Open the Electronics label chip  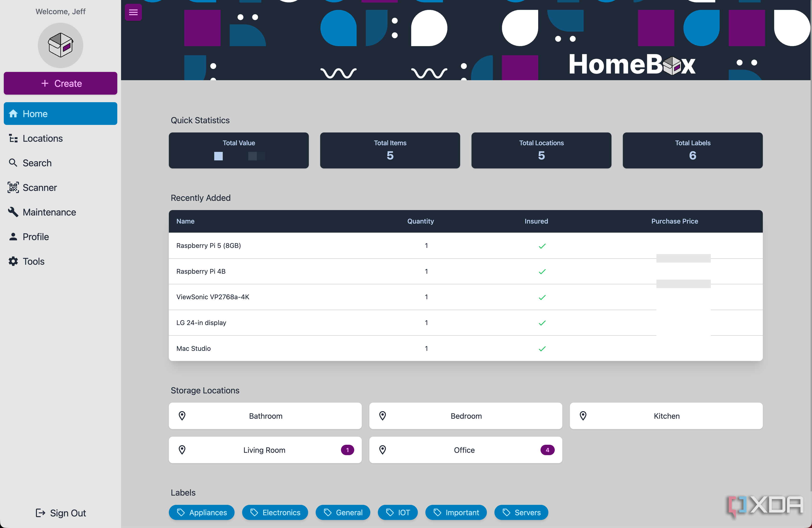(x=275, y=512)
